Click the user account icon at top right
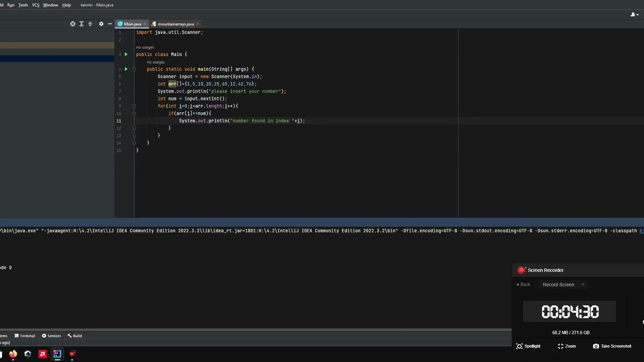Image resolution: width=644 pixels, height=362 pixels. tap(634, 14)
